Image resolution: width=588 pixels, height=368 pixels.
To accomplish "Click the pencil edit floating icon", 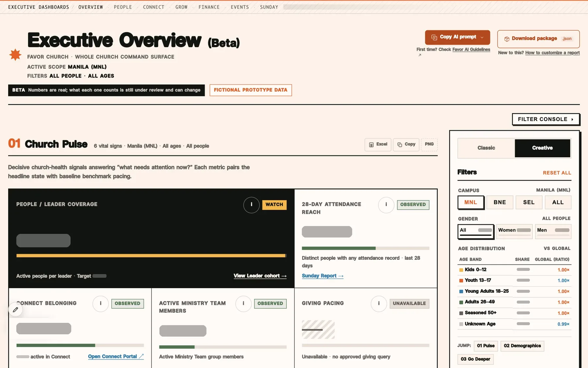I will (15, 309).
